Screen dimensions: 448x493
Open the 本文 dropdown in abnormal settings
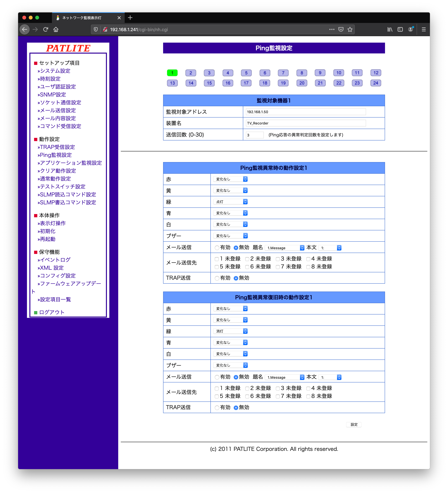coord(330,248)
